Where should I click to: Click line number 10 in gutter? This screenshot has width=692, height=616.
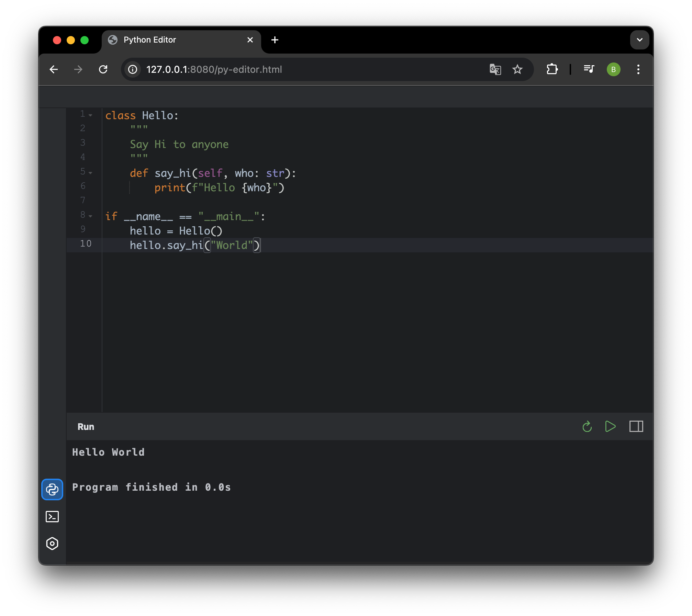[x=86, y=244]
